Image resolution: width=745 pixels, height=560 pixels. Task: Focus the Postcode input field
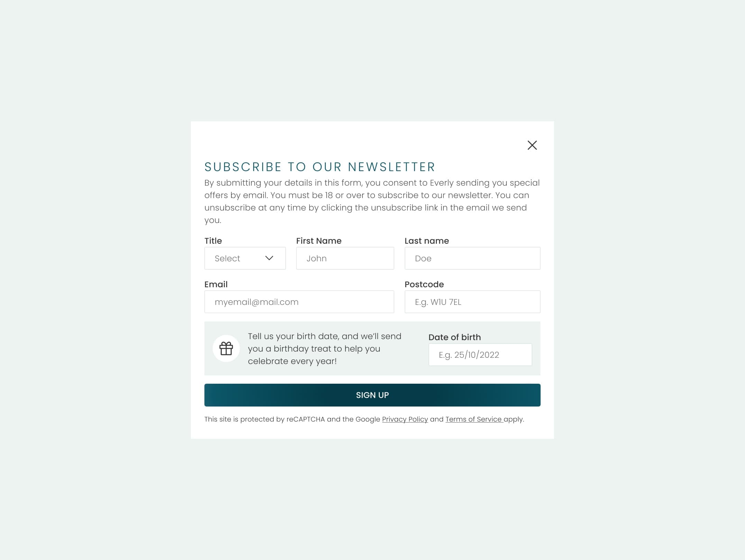click(472, 302)
